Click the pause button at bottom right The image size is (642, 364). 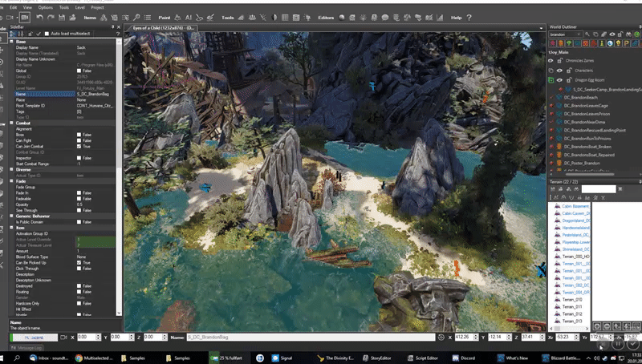(x=617, y=343)
